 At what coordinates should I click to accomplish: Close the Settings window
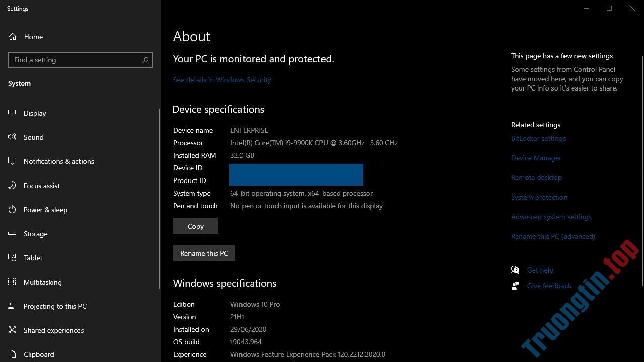click(x=632, y=8)
